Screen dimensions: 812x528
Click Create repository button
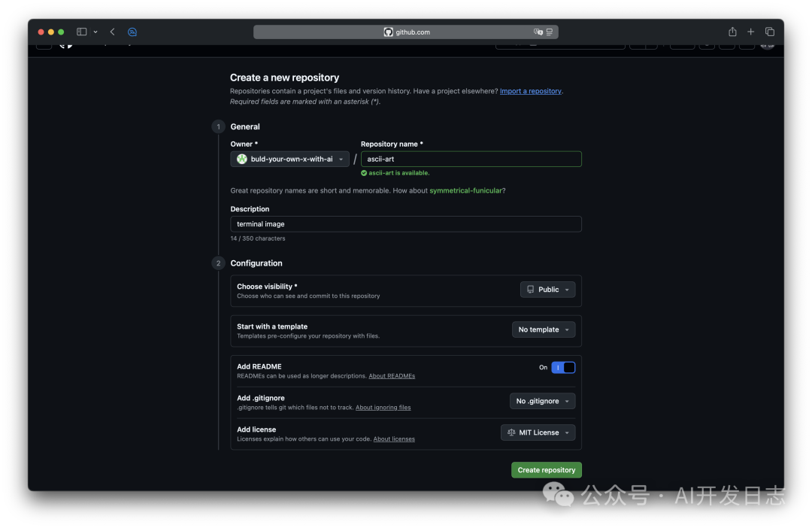click(x=547, y=470)
